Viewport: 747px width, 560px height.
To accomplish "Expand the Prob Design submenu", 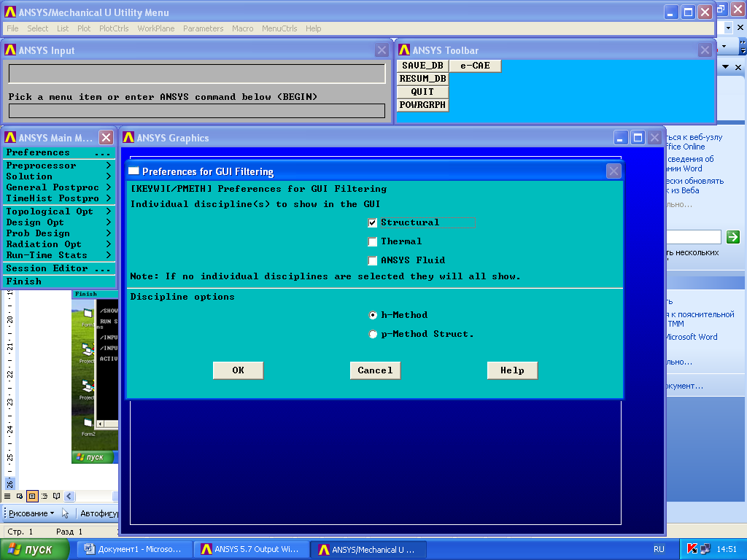I will click(59, 233).
